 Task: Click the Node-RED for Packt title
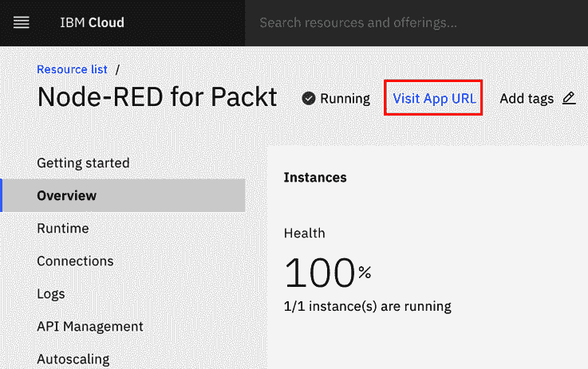(x=157, y=97)
